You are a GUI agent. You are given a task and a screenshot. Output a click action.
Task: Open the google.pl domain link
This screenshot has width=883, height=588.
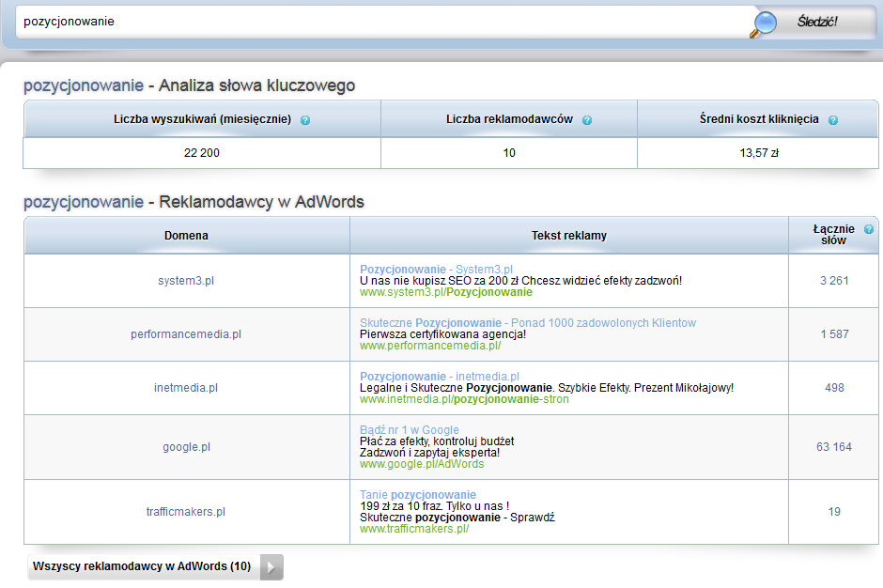click(186, 447)
